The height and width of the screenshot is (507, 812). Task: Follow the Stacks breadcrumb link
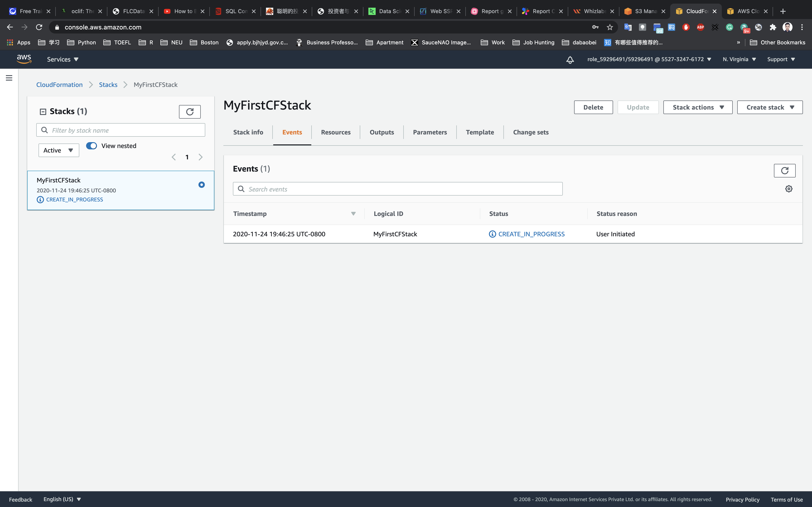(108, 85)
